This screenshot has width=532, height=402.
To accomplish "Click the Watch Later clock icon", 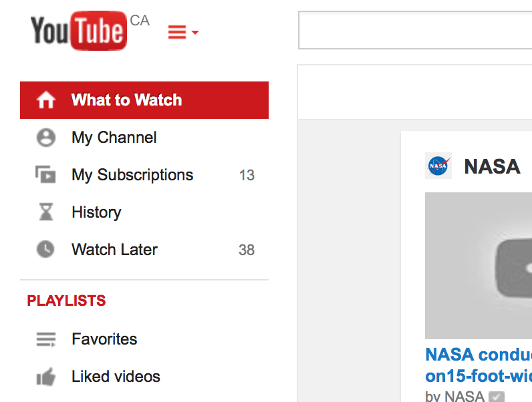I will point(45,249).
